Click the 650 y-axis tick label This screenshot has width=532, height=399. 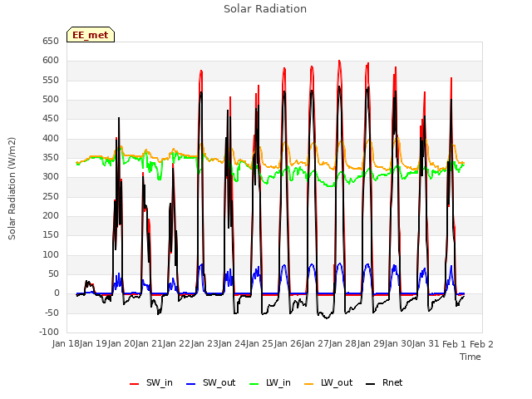(x=51, y=42)
